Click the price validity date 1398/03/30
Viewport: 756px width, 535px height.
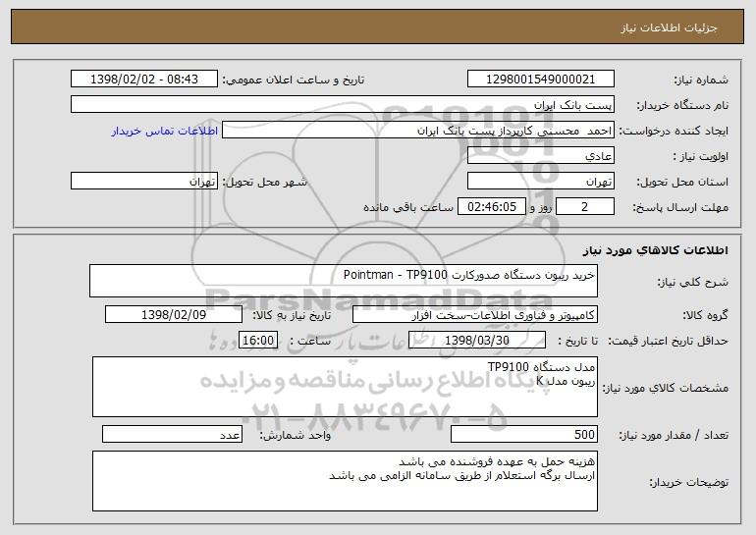(477, 341)
